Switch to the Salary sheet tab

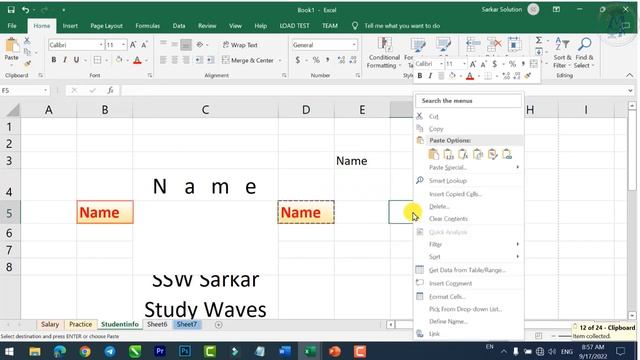pos(50,324)
